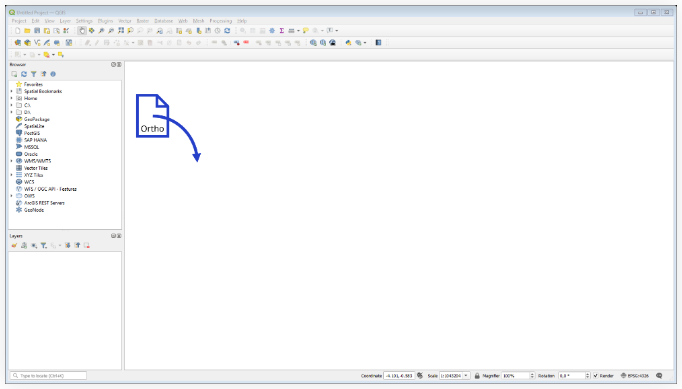
Task: Click the New Project blank page icon
Action: [17, 30]
